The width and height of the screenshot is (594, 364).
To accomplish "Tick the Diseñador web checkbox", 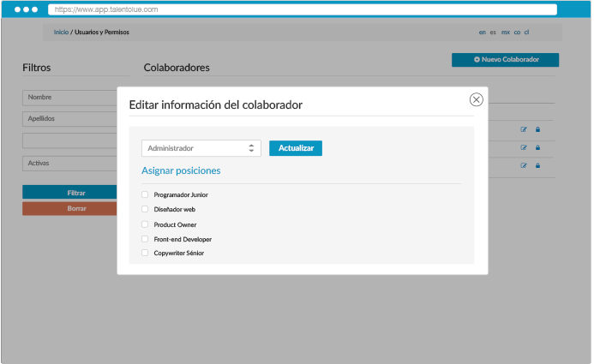I will point(145,210).
